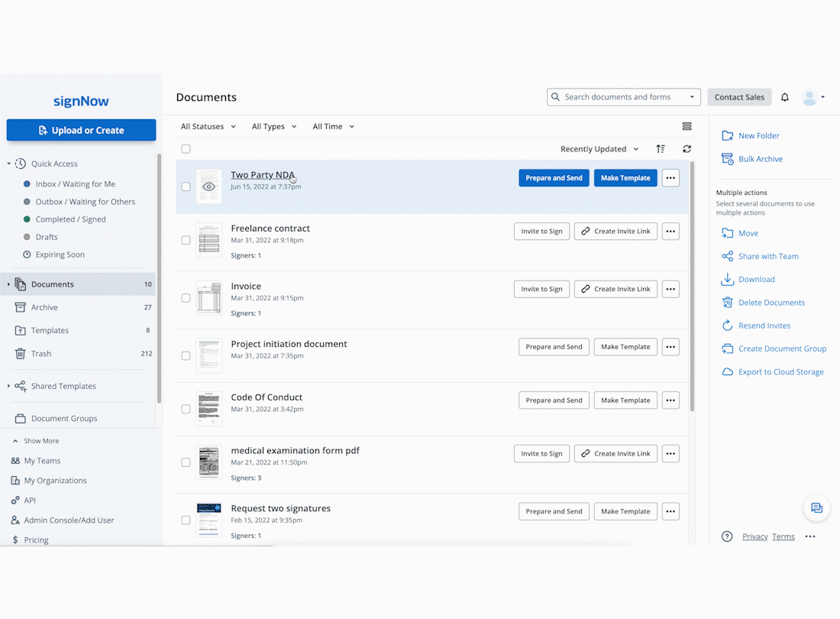Click the notification bell icon

click(784, 97)
